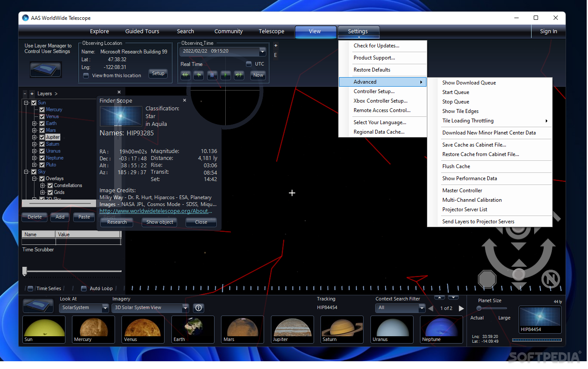Close the Layers panel with its X
The image size is (588, 369).
click(119, 92)
